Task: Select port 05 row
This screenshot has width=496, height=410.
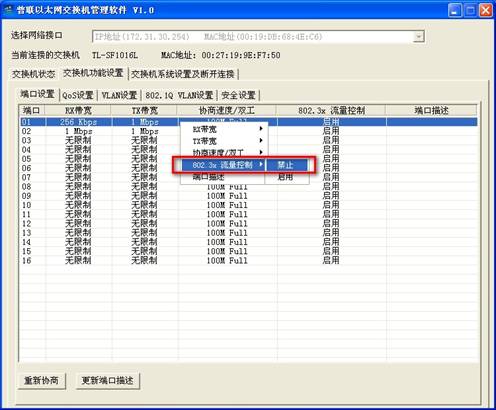Action: (x=248, y=159)
